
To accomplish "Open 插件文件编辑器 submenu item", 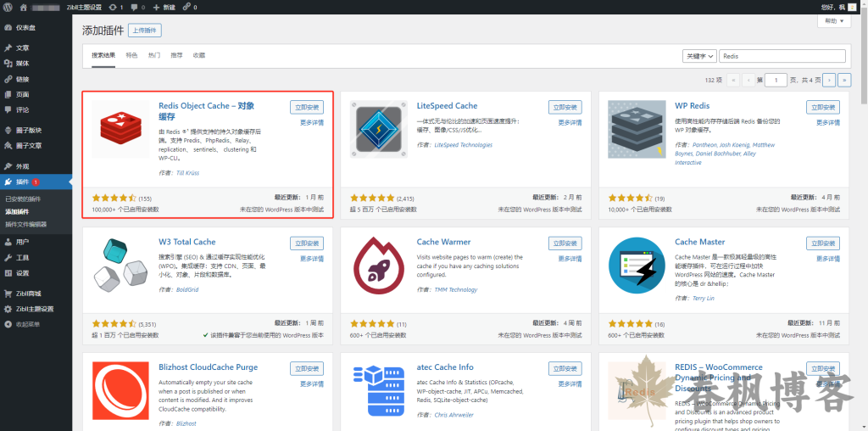I will [26, 224].
